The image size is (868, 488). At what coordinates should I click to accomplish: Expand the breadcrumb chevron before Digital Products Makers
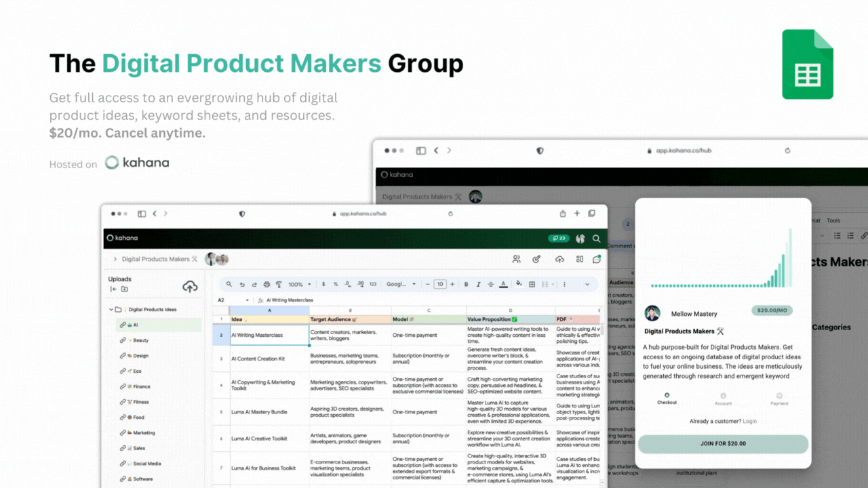click(115, 259)
